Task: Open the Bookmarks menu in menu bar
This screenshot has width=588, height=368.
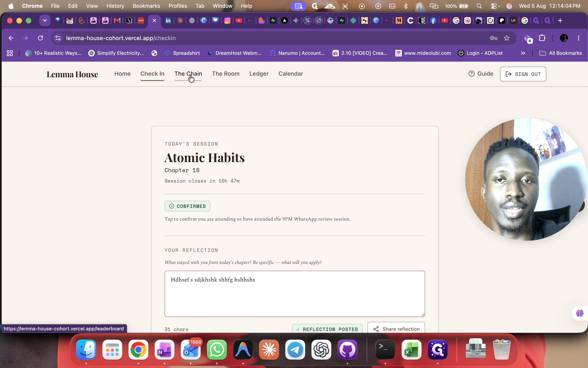Action: 146,6
